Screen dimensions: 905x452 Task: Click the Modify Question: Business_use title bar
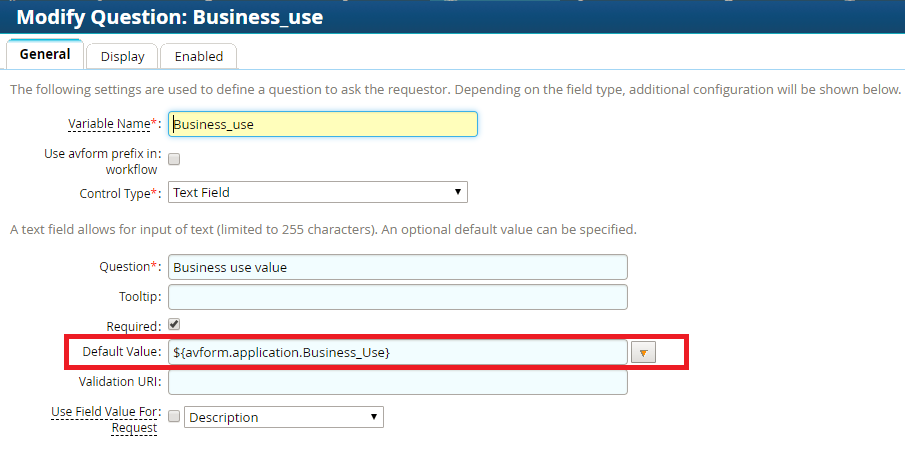coord(170,17)
